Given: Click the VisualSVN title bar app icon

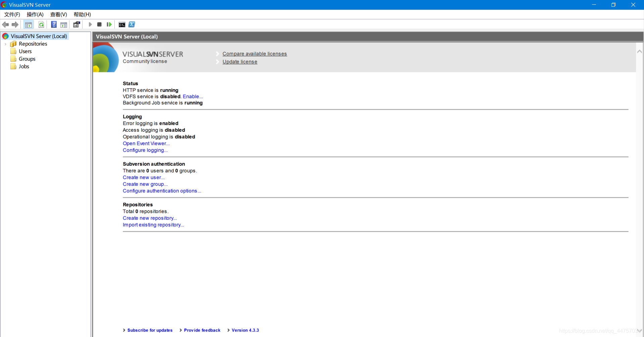Looking at the screenshot, I should pos(4,5).
